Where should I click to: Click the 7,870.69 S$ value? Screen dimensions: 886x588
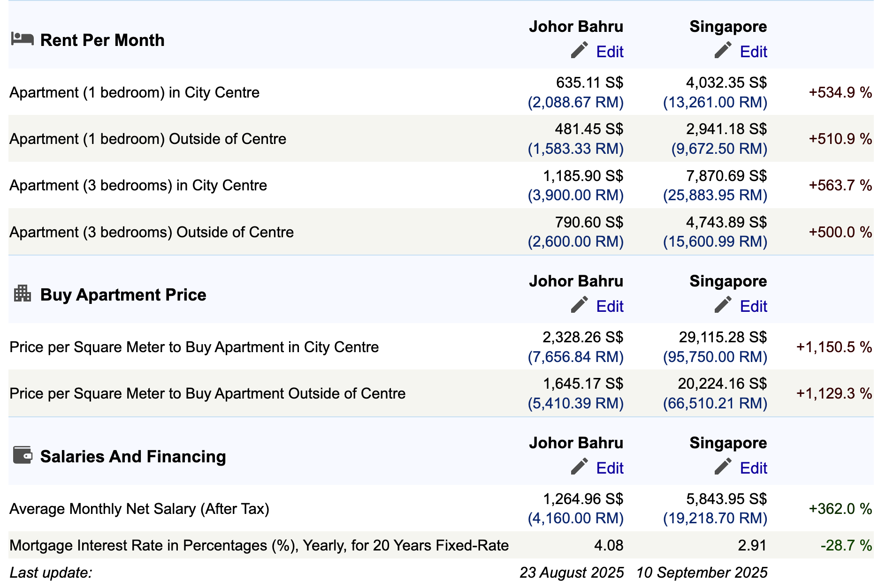[x=726, y=176]
